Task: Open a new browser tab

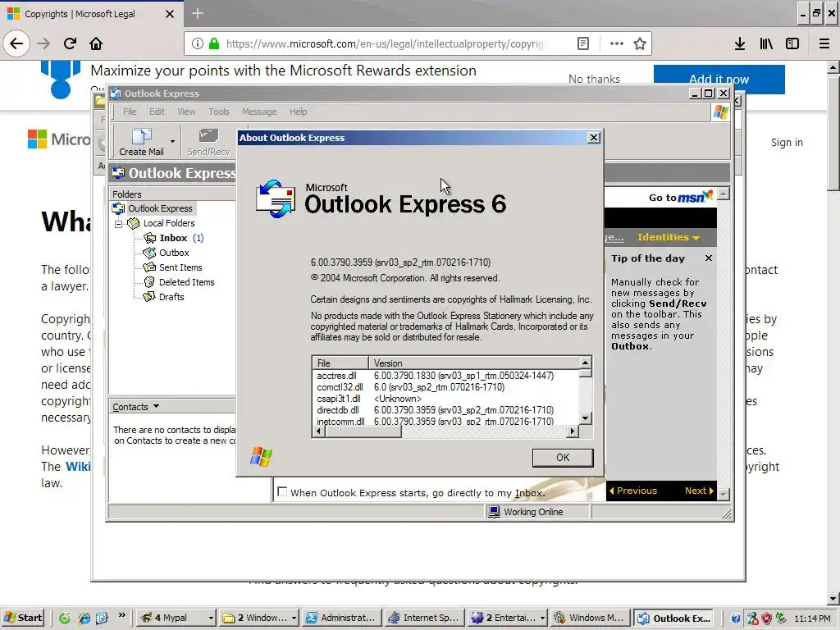Action: click(198, 13)
